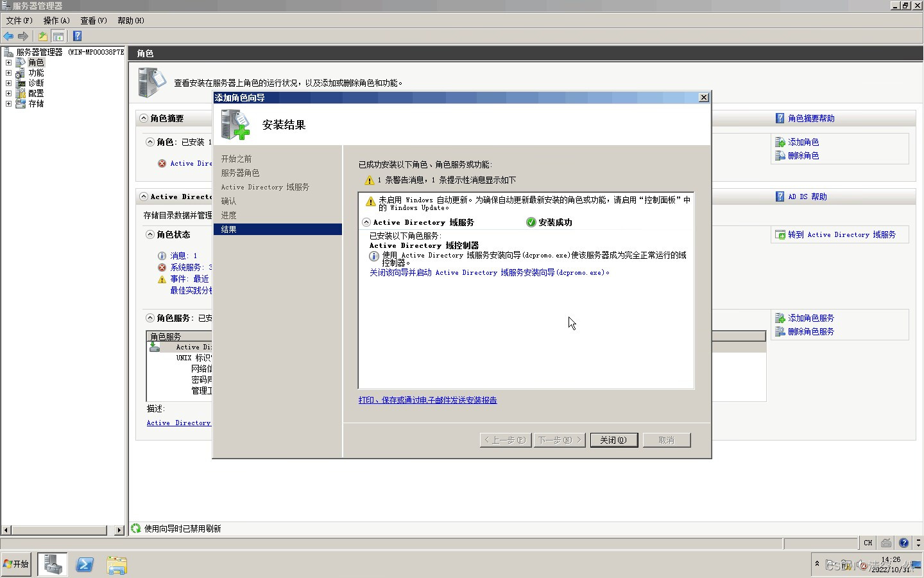Image resolution: width=924 pixels, height=578 pixels.
Task: Click the help icon in language bar
Action: click(x=903, y=543)
